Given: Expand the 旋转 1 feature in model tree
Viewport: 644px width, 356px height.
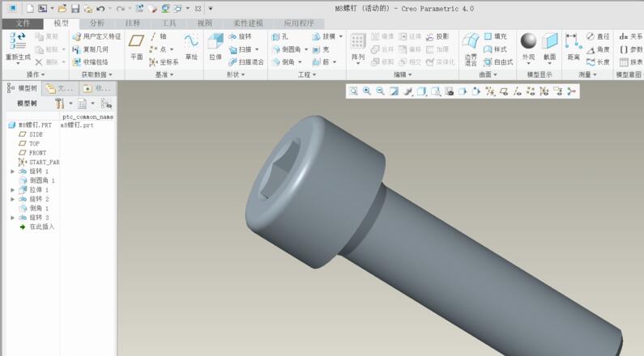Looking at the screenshot, I should pos(12,172).
